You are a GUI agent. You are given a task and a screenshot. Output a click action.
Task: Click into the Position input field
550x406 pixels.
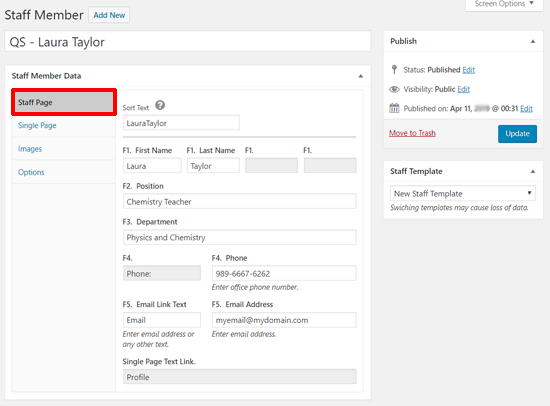coord(240,201)
